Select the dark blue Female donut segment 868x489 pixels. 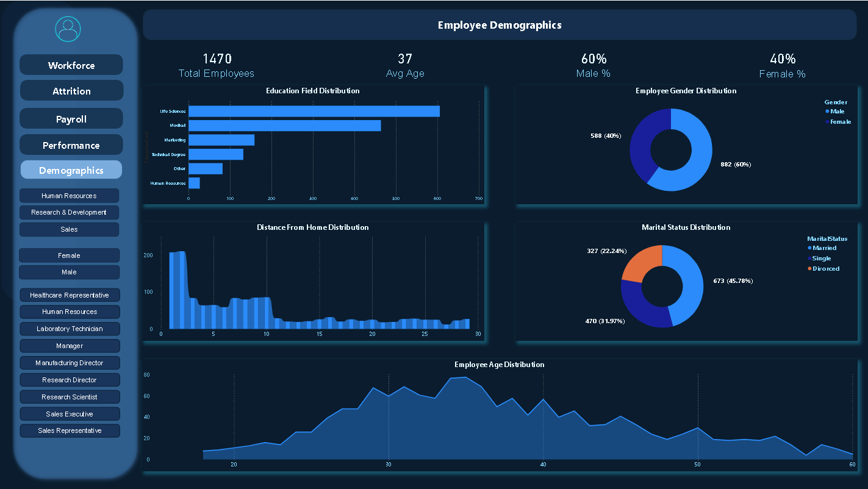642,144
